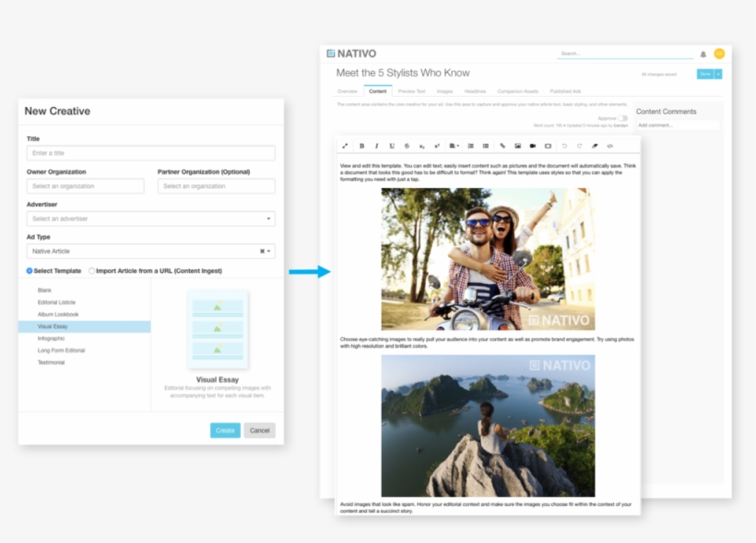Insert an ordered numbered list
Screen dimensions: 756x543
[470, 146]
